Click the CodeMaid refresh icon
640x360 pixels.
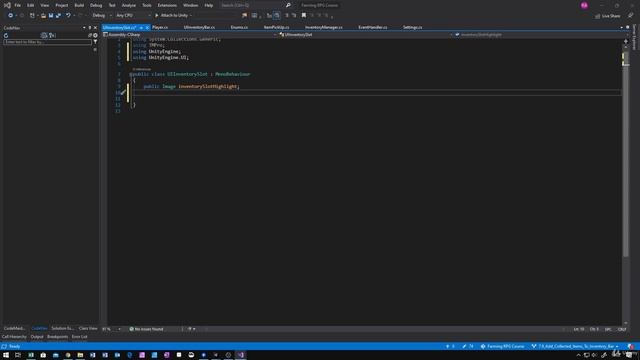click(x=6, y=36)
